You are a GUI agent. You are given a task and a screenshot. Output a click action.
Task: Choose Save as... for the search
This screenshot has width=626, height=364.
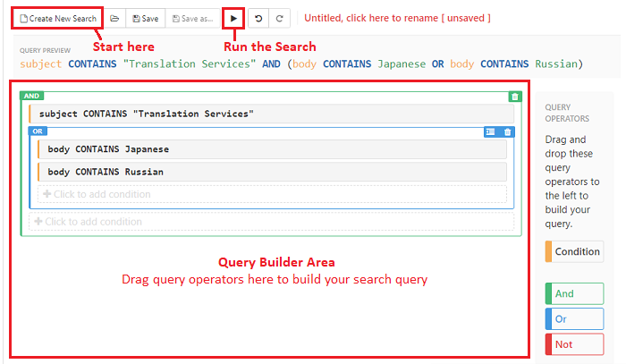[193, 19]
